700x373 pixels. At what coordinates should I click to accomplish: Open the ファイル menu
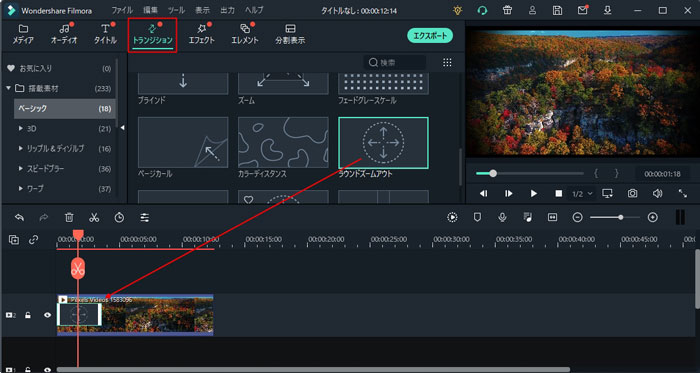[x=122, y=10]
